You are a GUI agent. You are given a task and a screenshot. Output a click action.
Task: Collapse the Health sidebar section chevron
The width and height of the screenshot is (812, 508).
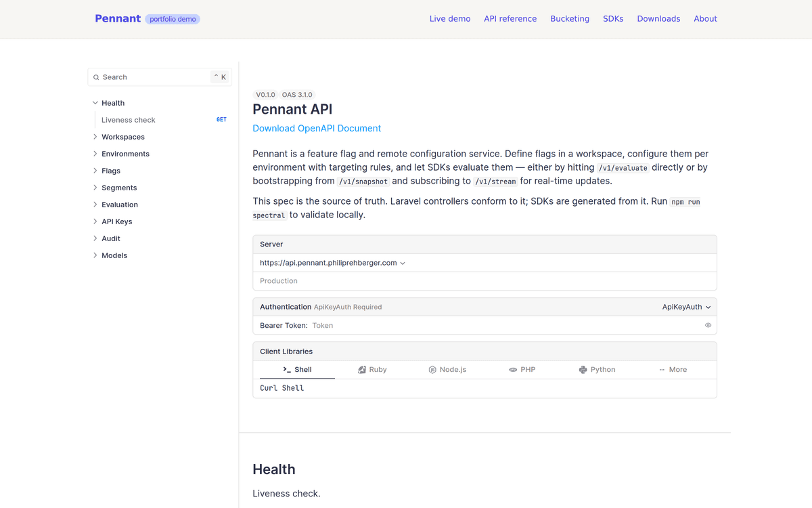pos(95,103)
